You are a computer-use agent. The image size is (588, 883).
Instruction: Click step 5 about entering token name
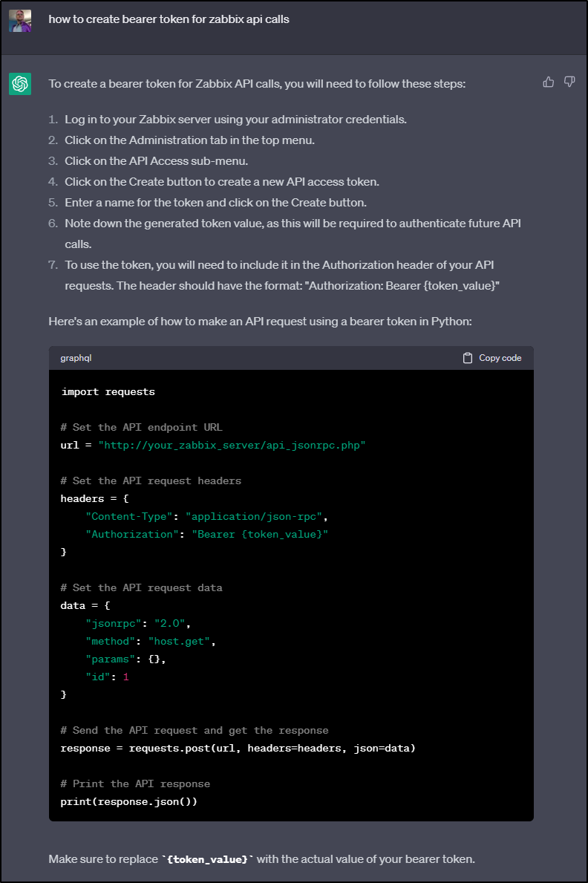point(215,203)
